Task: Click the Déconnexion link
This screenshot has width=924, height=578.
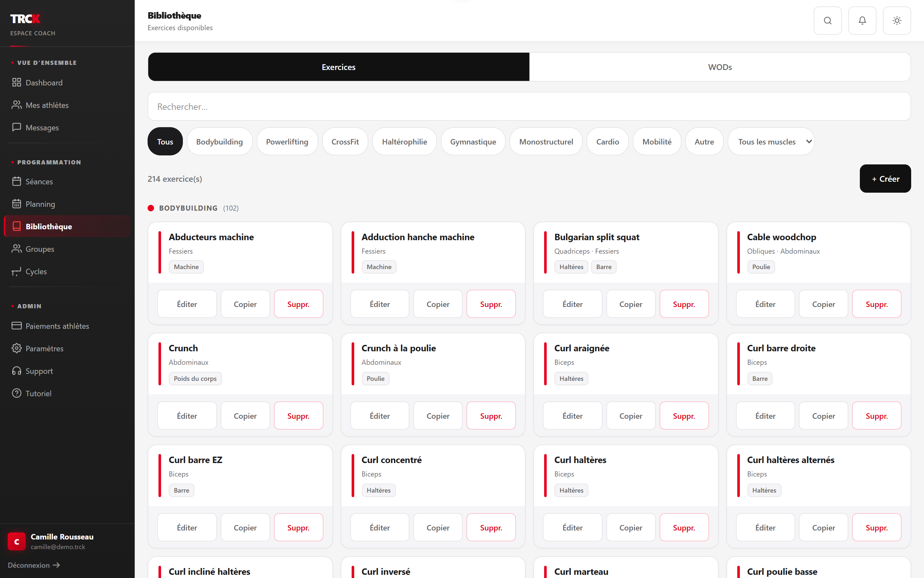Action: tap(34, 565)
